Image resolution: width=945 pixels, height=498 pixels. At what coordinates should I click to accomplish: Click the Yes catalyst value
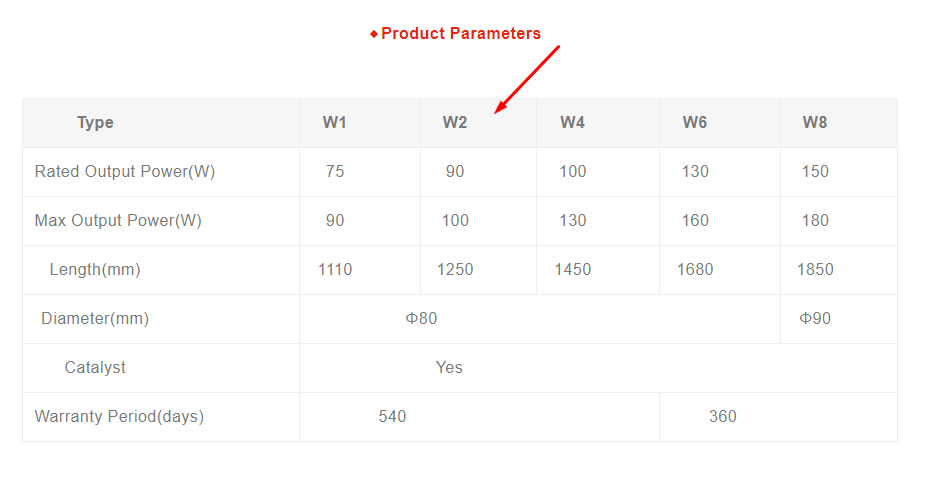(x=449, y=367)
